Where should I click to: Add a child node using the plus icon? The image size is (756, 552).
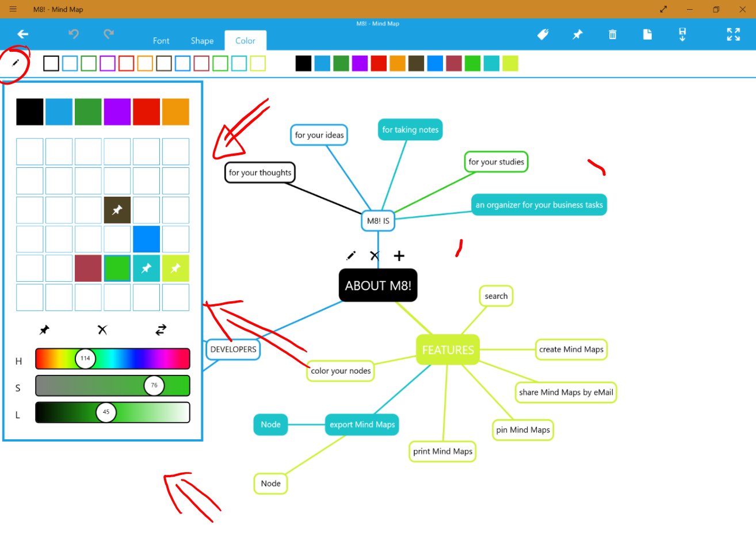point(399,255)
